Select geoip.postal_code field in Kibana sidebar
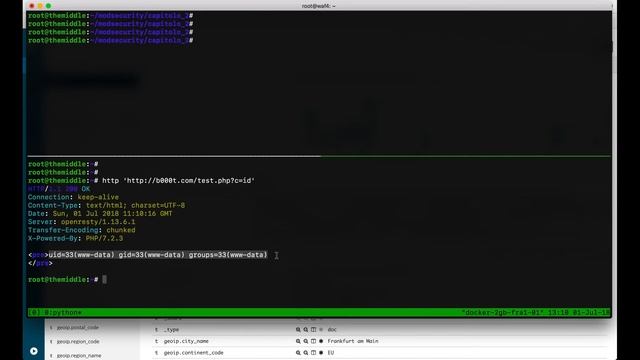640x360 pixels. click(x=78, y=327)
